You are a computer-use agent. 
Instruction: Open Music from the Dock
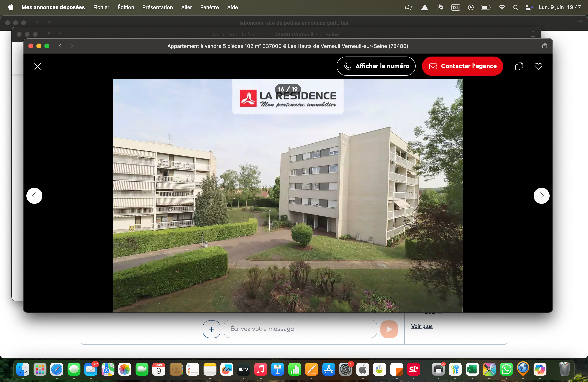pos(261,369)
